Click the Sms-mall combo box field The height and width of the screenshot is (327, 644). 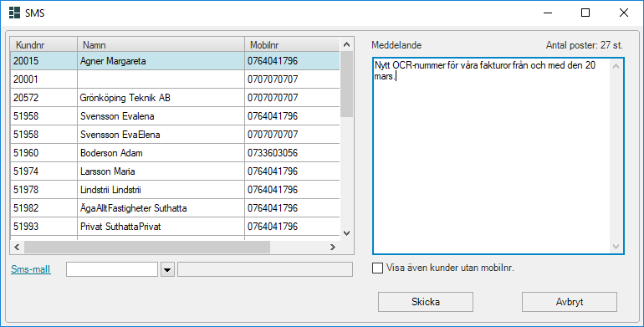[x=112, y=269]
